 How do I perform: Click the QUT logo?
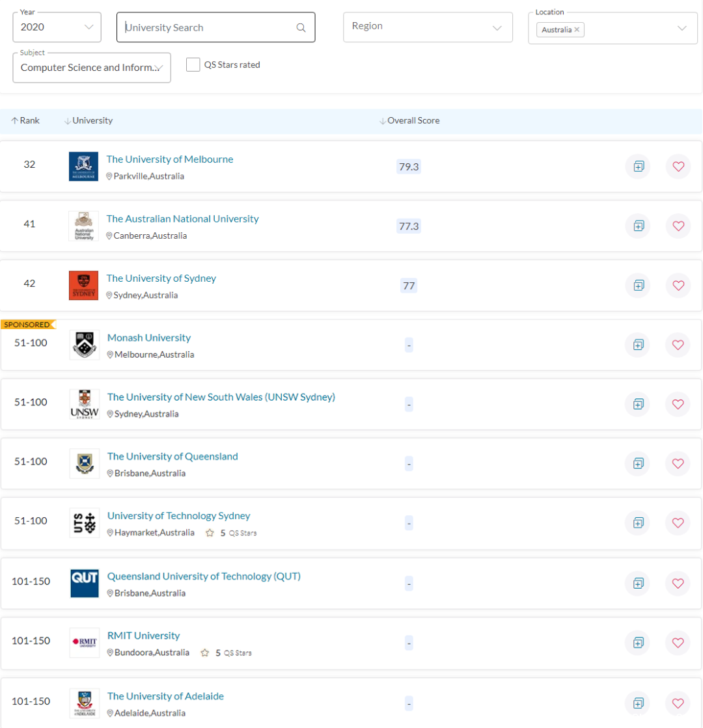[85, 583]
